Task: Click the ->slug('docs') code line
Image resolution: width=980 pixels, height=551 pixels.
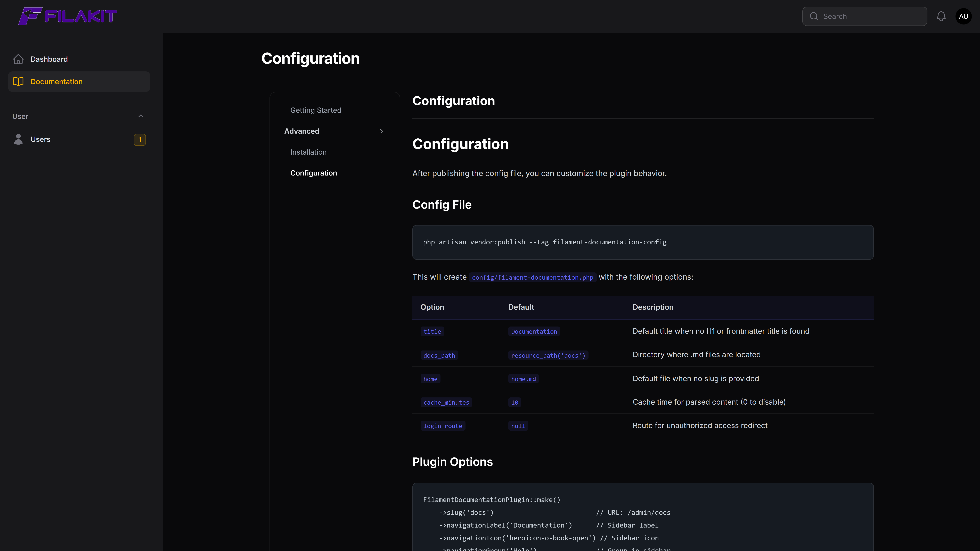Action: [x=466, y=513]
